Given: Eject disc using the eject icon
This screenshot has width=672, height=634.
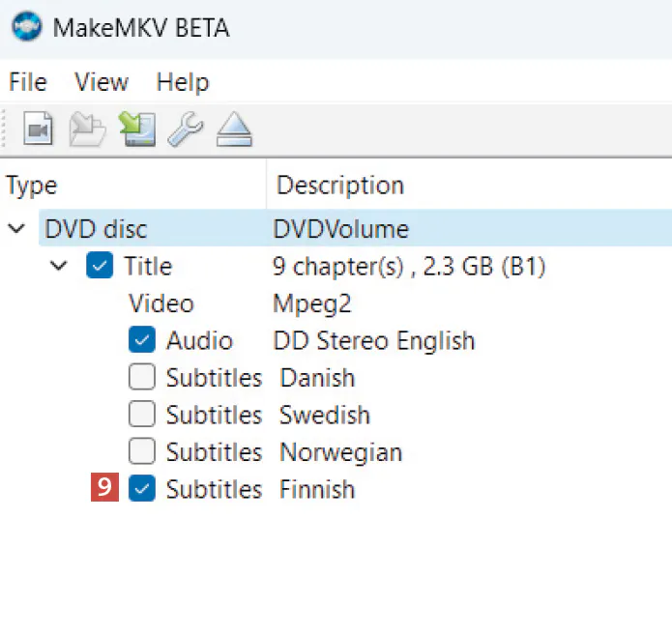Looking at the screenshot, I should pyautogui.click(x=233, y=129).
